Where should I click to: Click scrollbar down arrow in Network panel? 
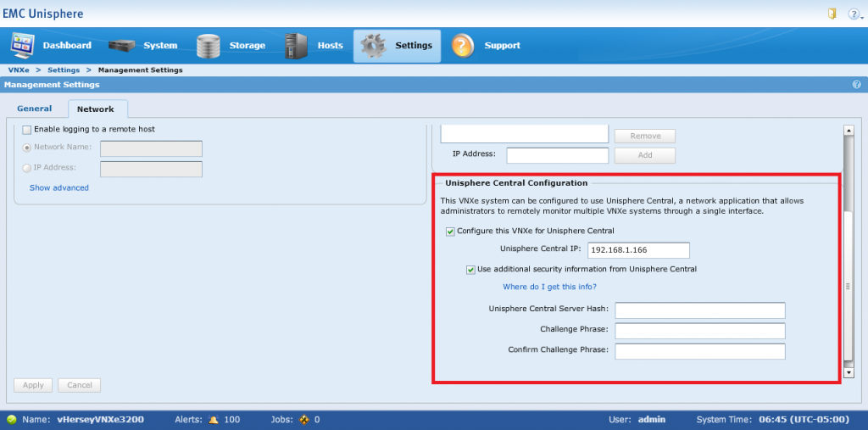849,372
